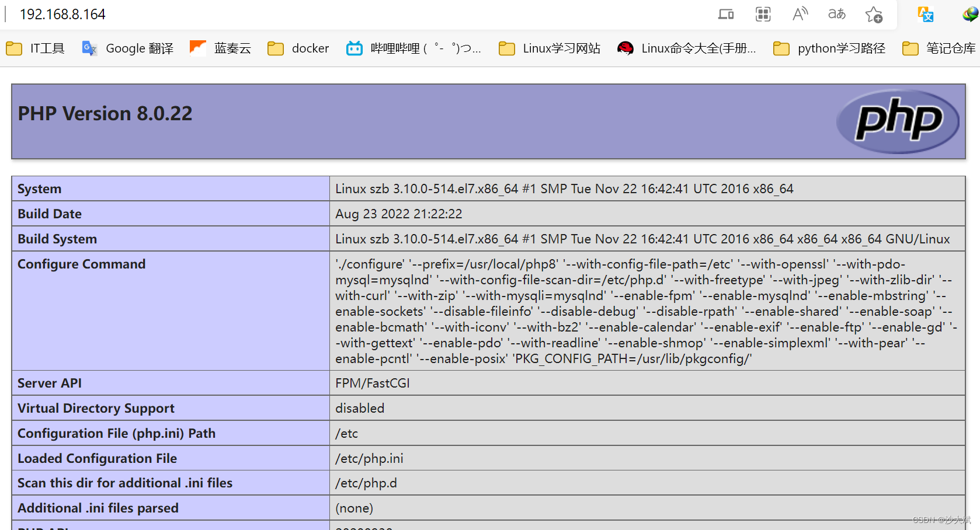Click the configure command value text
Image resolution: width=980 pixels, height=530 pixels.
click(646, 311)
